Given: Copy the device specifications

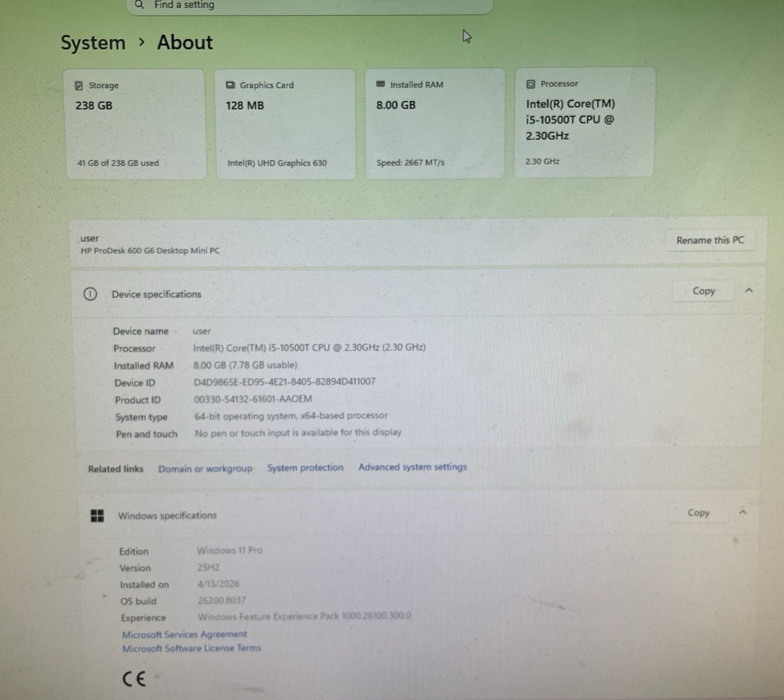Looking at the screenshot, I should pyautogui.click(x=703, y=291).
